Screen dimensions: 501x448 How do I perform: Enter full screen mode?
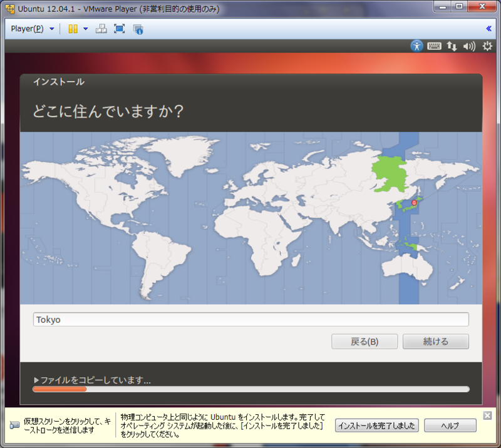click(118, 29)
